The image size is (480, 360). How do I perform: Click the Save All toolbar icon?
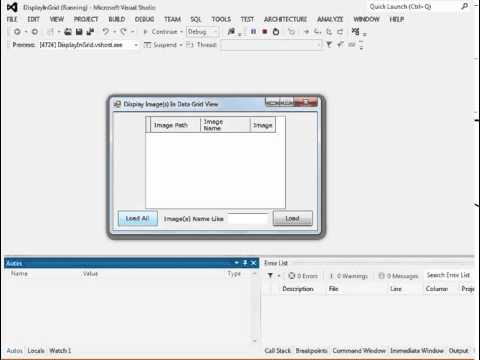pyautogui.click(x=90, y=32)
